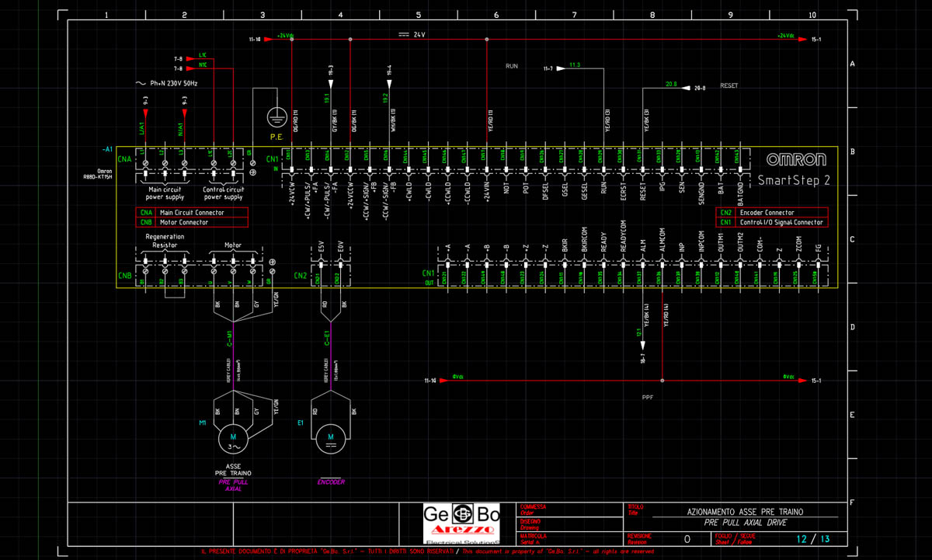Click the 'E5V' encoder terminal label
Screen dimensions: 932x560
[x=321, y=245]
